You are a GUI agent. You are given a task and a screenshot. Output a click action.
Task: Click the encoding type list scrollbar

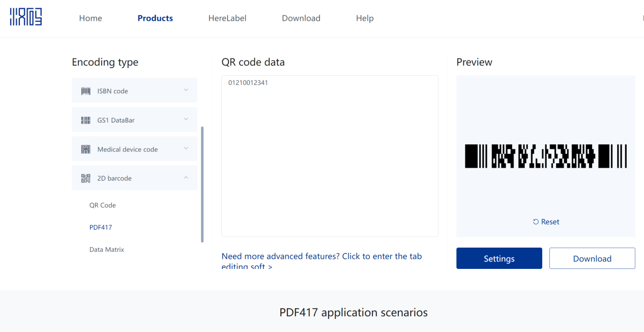(202, 184)
